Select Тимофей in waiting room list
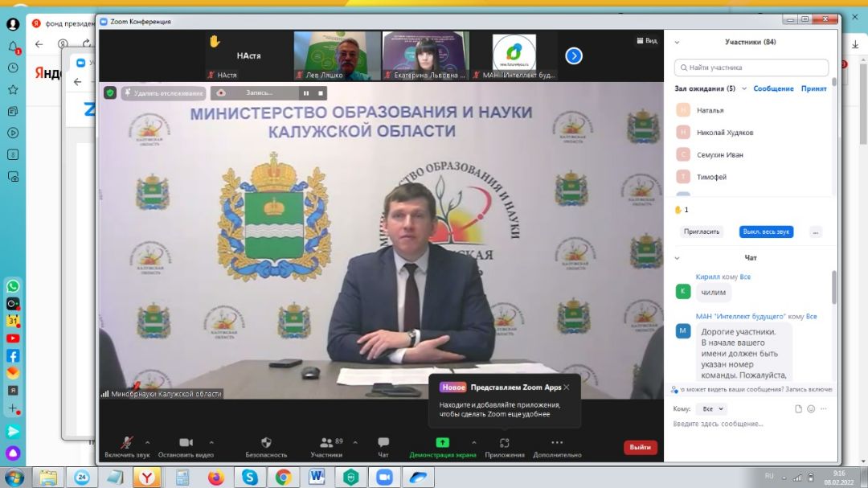This screenshot has height=488, width=868. pyautogui.click(x=752, y=177)
